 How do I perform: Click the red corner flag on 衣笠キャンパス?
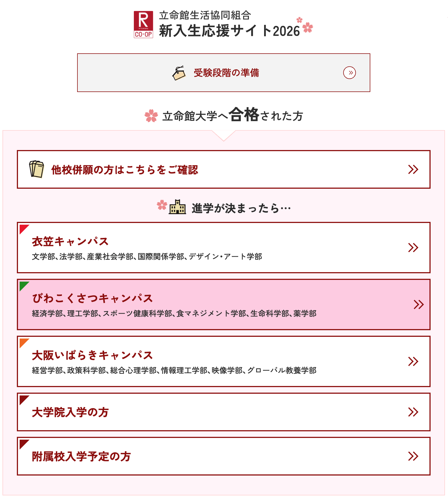pos(24,229)
